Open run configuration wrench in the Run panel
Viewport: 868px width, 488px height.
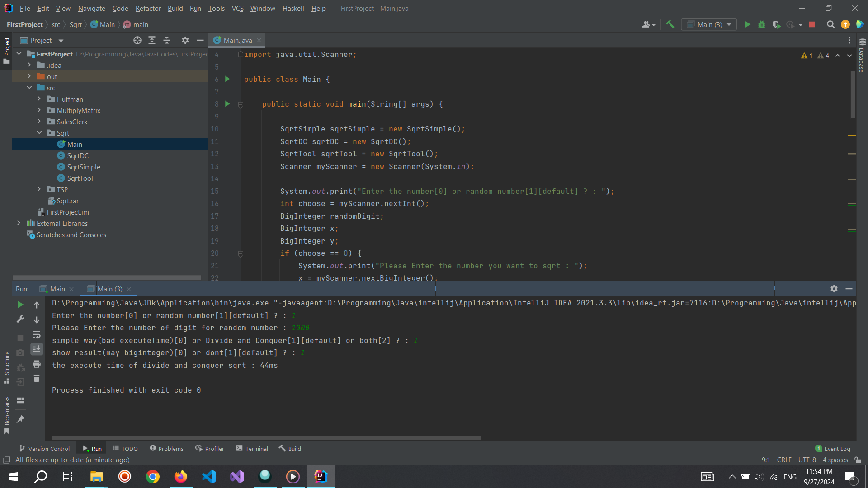pos(20,320)
